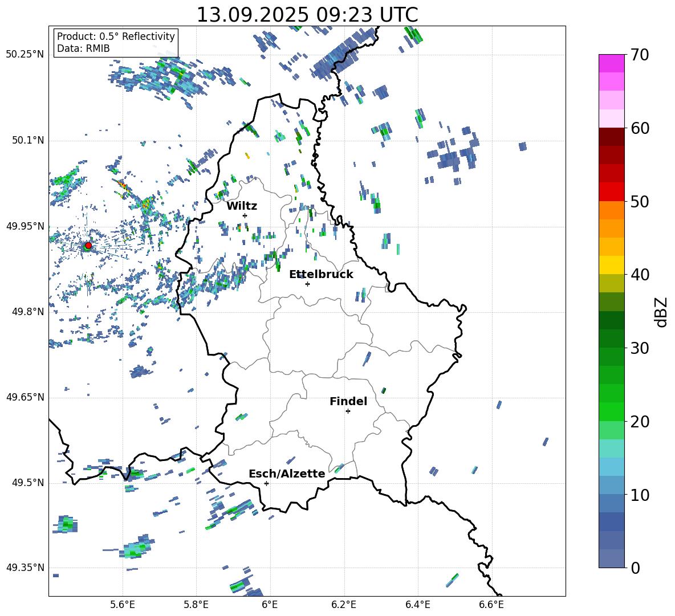
Task: Click the 6.6°E longitude label
Action: (491, 605)
